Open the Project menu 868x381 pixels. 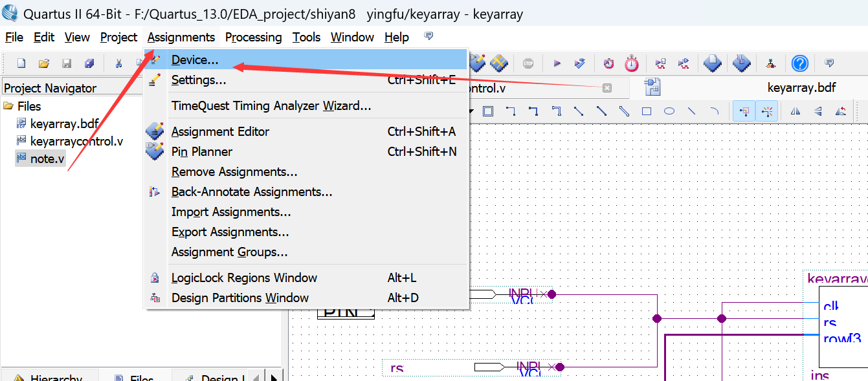118,37
